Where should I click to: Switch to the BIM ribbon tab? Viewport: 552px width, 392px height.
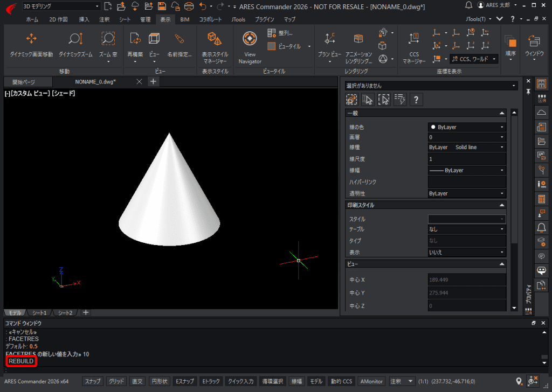pyautogui.click(x=185, y=19)
